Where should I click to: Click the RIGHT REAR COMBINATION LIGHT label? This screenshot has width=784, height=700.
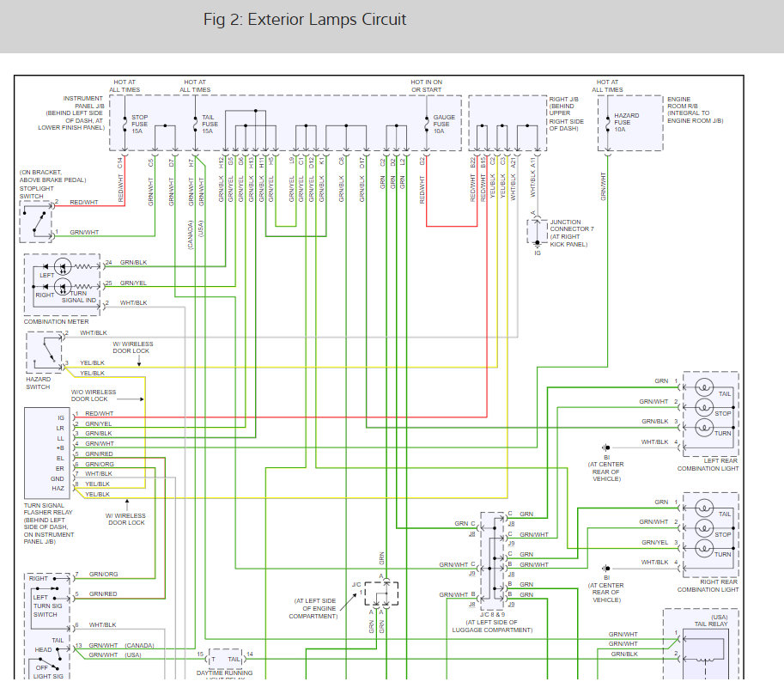pyautogui.click(x=708, y=586)
